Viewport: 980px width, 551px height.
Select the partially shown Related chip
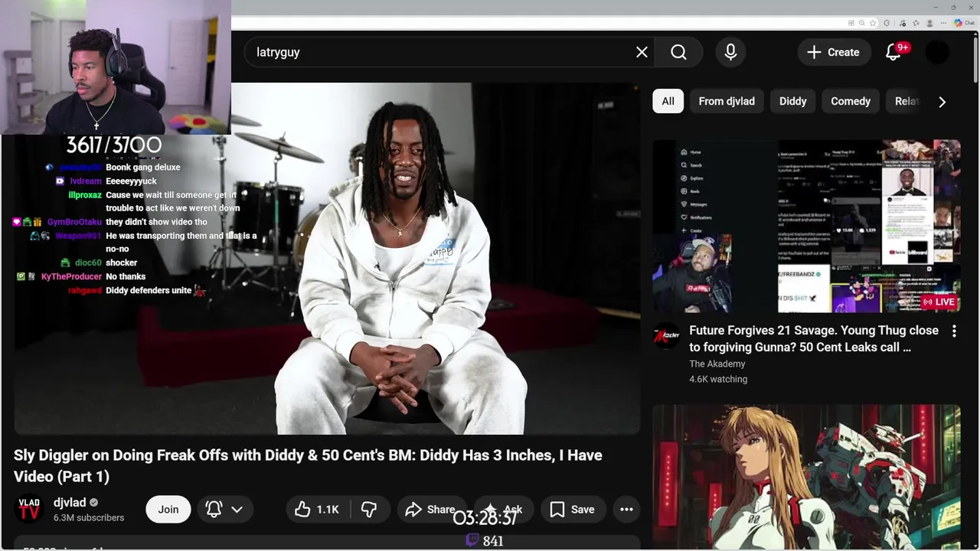pyautogui.click(x=906, y=101)
